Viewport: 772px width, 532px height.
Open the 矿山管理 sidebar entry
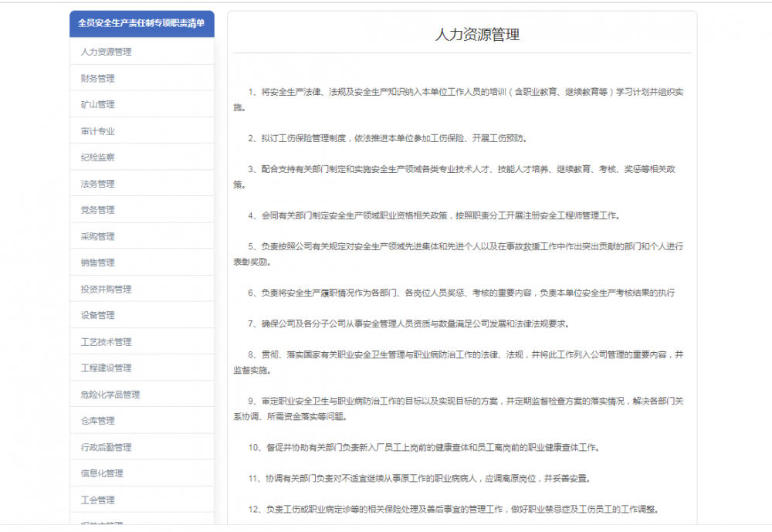coord(142,104)
